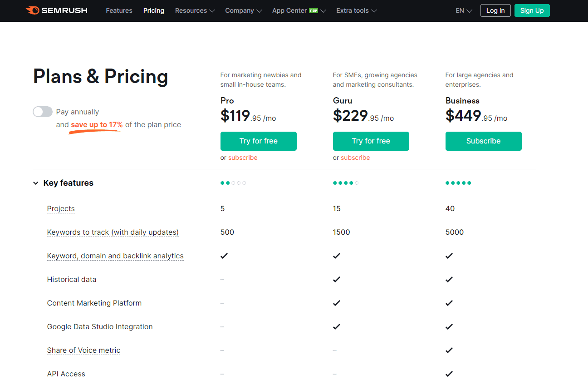Screen dimensions: 588x385
Task: Click the API Access text
Action: pos(66,374)
